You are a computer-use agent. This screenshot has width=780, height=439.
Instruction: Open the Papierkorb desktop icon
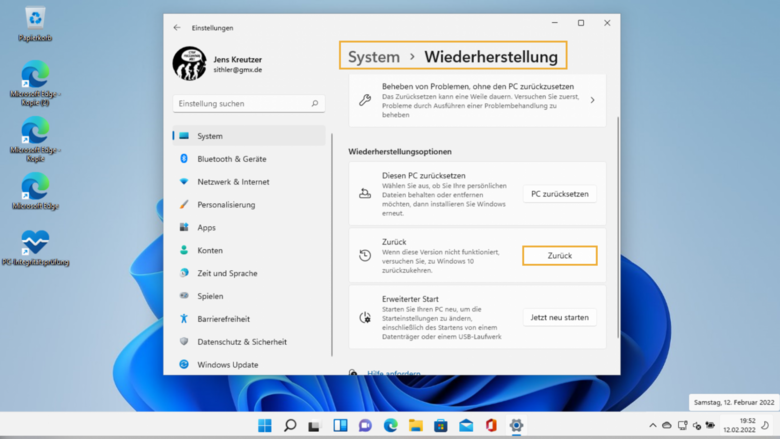(x=35, y=24)
